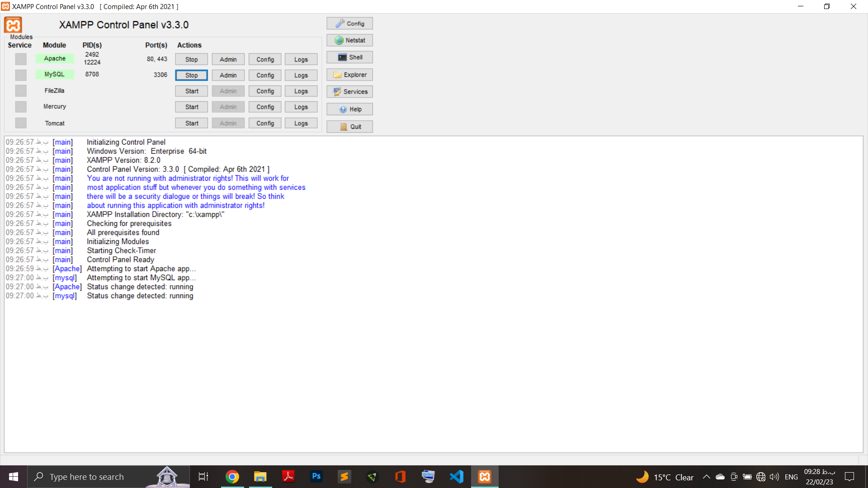Open Visual Studio Code from taskbar
868x488 pixels.
457,477
